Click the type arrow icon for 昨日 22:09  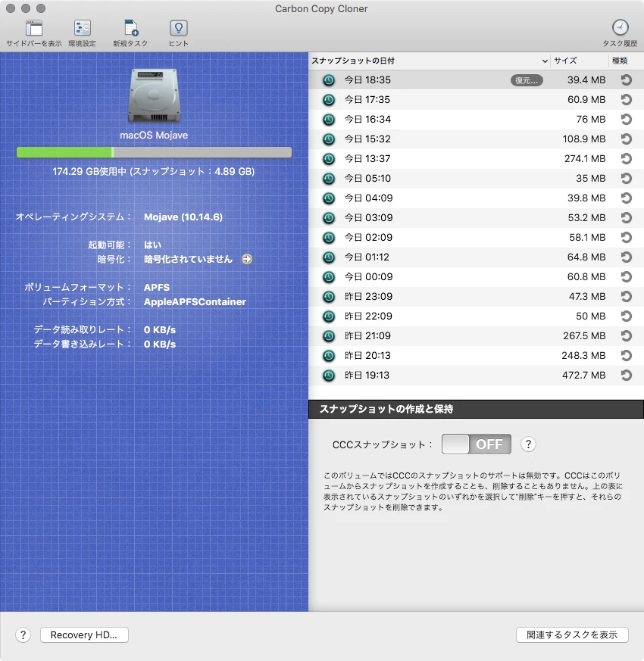click(x=627, y=316)
